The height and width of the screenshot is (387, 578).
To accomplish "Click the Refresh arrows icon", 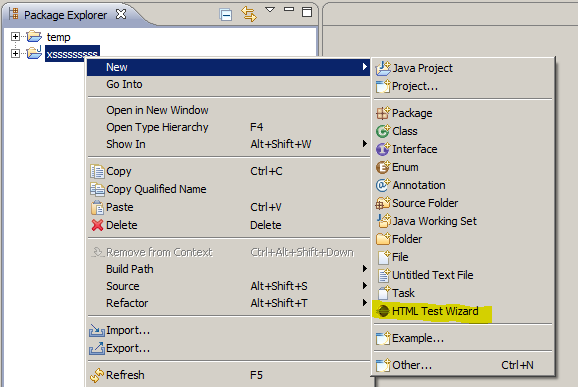I will [97, 375].
